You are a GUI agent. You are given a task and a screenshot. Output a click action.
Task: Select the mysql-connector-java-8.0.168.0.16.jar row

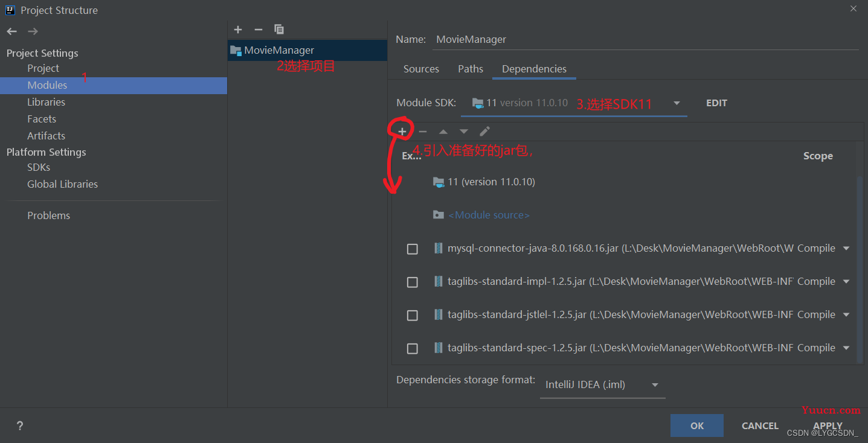coord(625,248)
